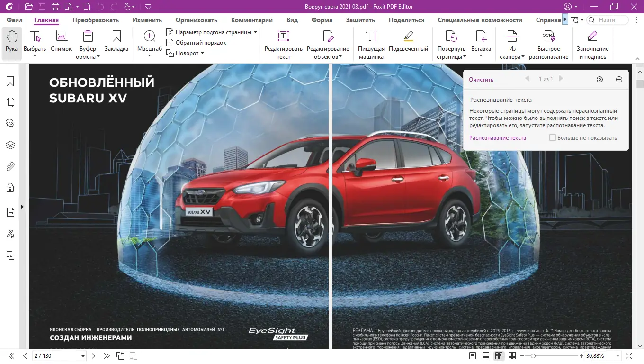Image resolution: width=644 pixels, height=364 pixels.
Task: Open the Файл menu
Action: click(x=15, y=20)
